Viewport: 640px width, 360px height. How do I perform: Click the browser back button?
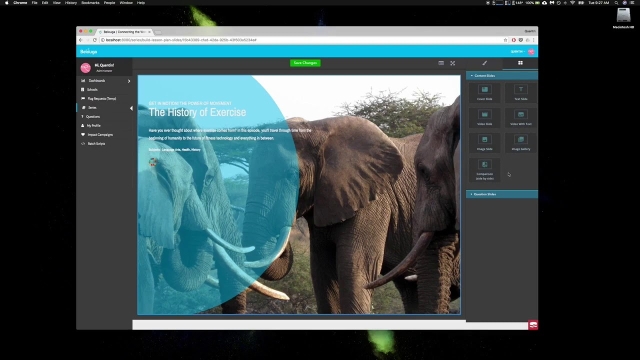pos(80,40)
